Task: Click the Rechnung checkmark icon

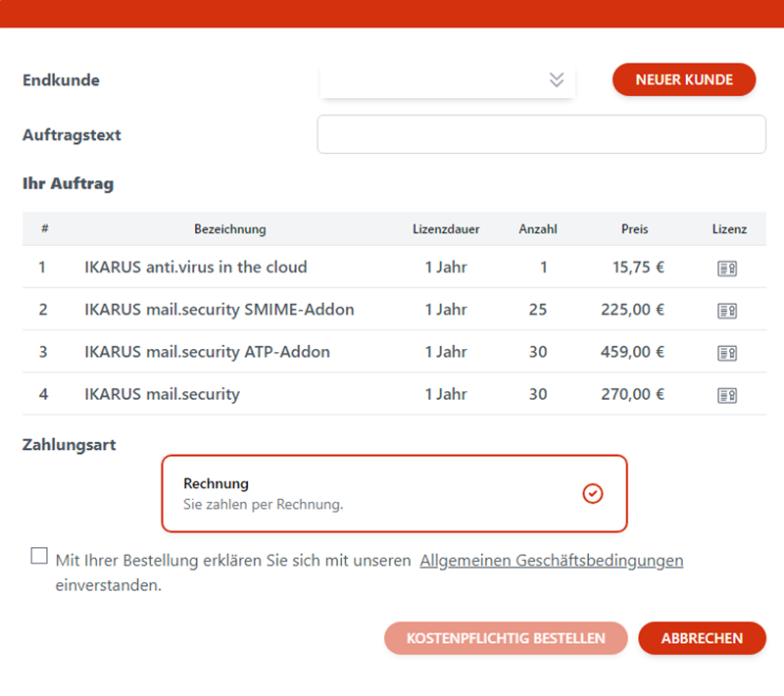Action: pyautogui.click(x=593, y=493)
